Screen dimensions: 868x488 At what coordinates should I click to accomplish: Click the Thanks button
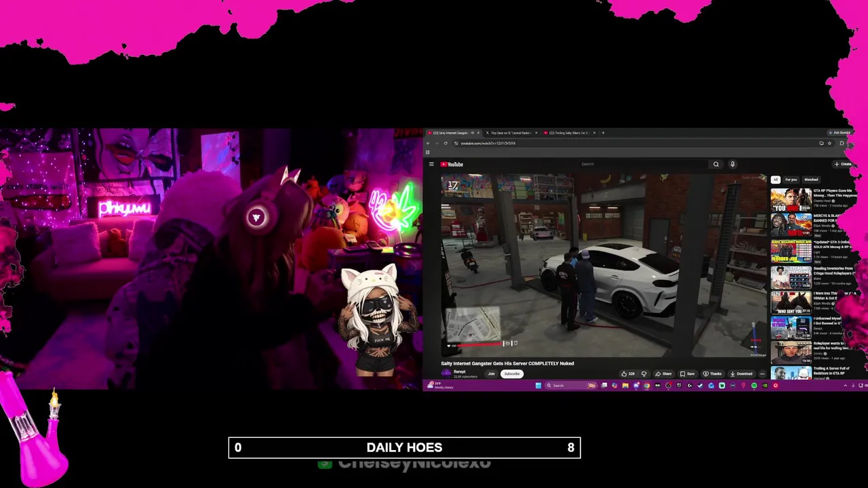click(x=712, y=373)
